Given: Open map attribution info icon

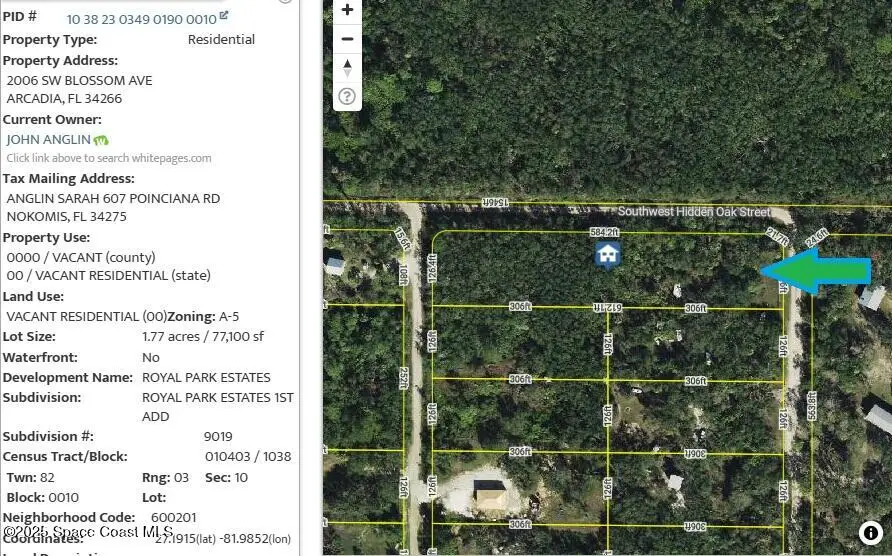Looking at the screenshot, I should coord(870,533).
